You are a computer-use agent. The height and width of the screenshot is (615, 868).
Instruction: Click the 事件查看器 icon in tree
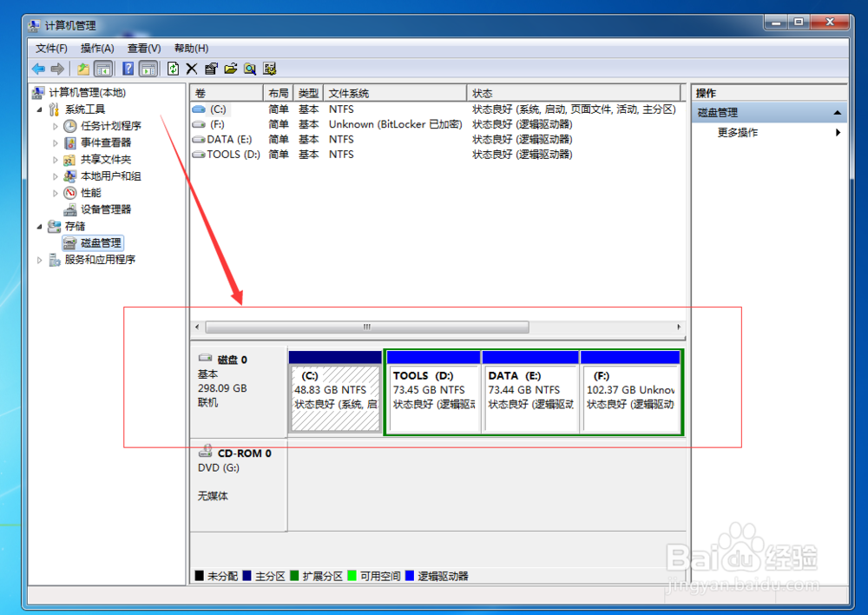pos(69,143)
